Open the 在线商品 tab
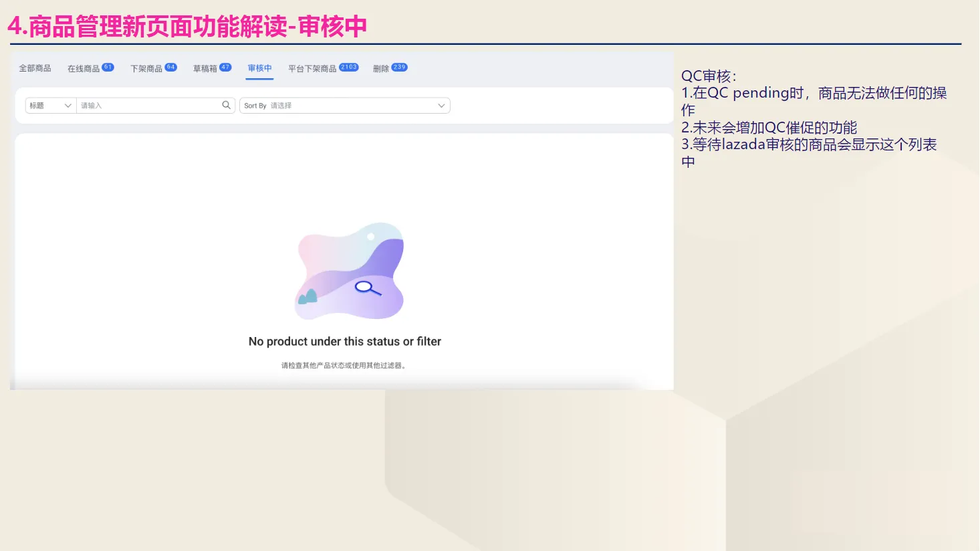The image size is (980, 551). click(x=85, y=68)
